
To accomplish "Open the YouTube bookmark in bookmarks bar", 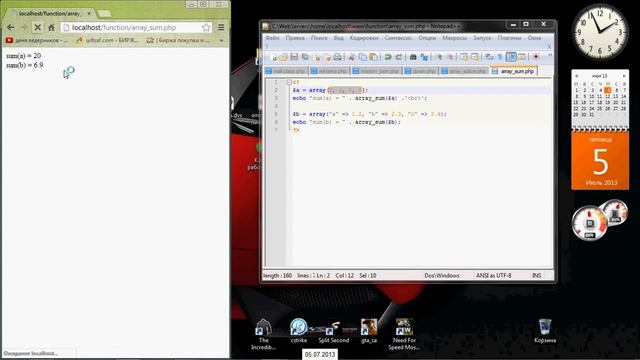I will click(36, 40).
